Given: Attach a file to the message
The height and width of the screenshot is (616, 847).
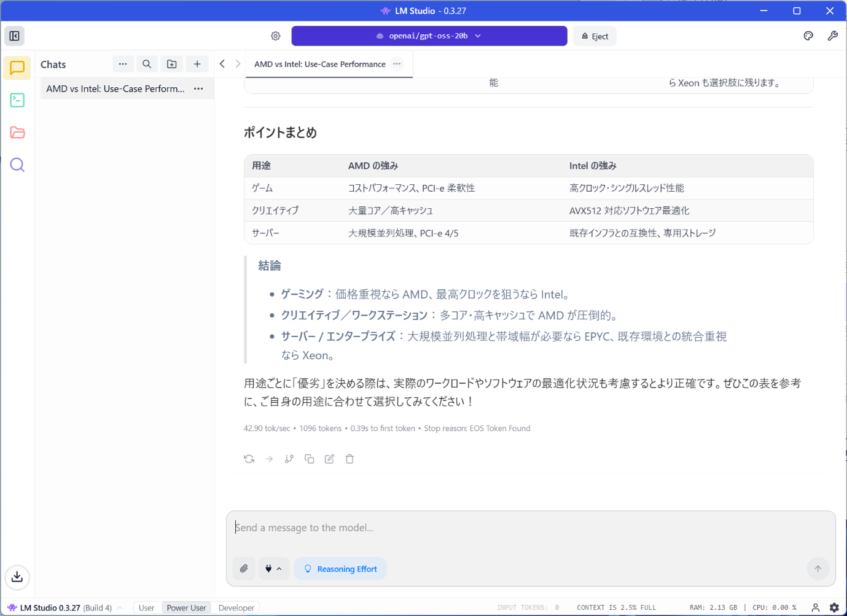Looking at the screenshot, I should coord(244,569).
